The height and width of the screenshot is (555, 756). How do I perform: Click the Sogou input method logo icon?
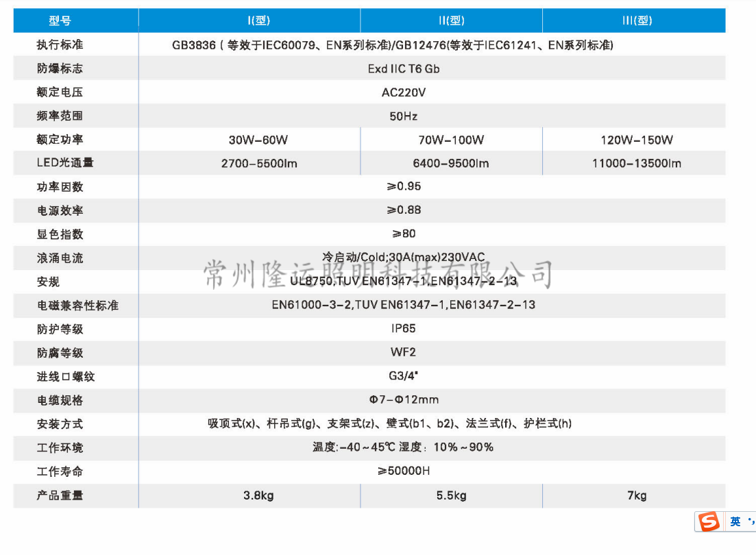[709, 522]
